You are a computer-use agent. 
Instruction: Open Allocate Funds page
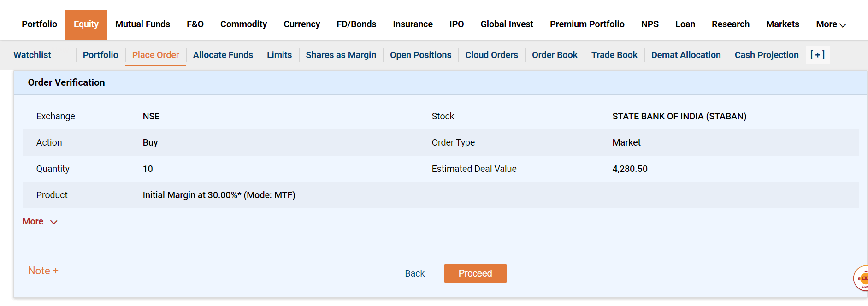click(223, 55)
